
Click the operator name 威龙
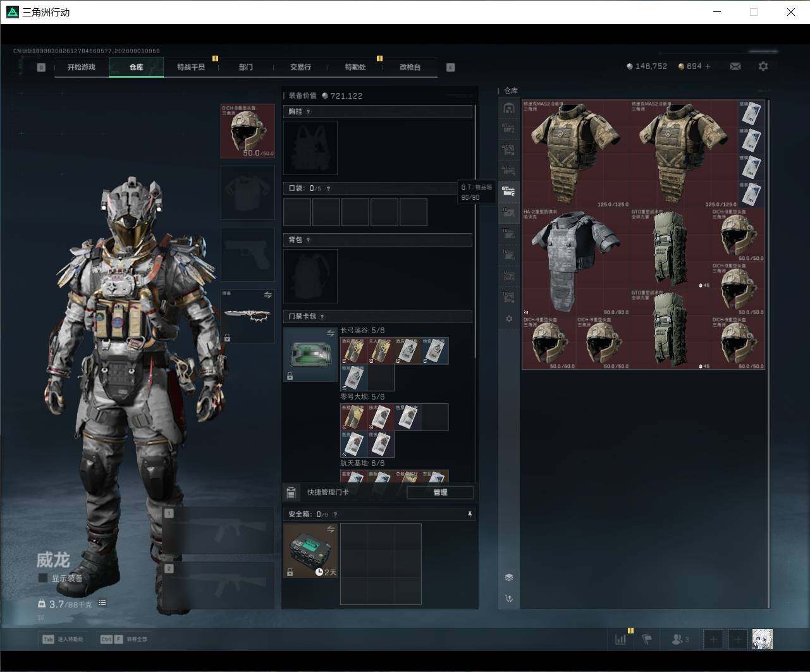point(53,560)
